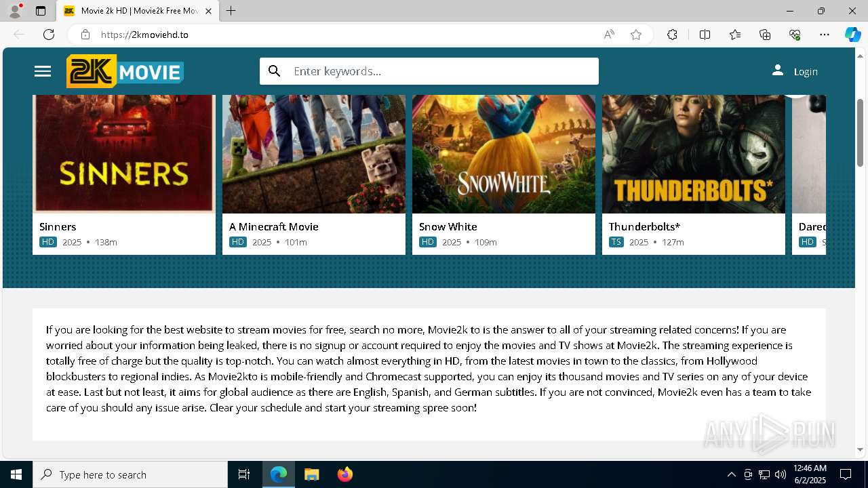The height and width of the screenshot is (488, 868).
Task: Open the Favorites list icon
Action: [x=735, y=35]
